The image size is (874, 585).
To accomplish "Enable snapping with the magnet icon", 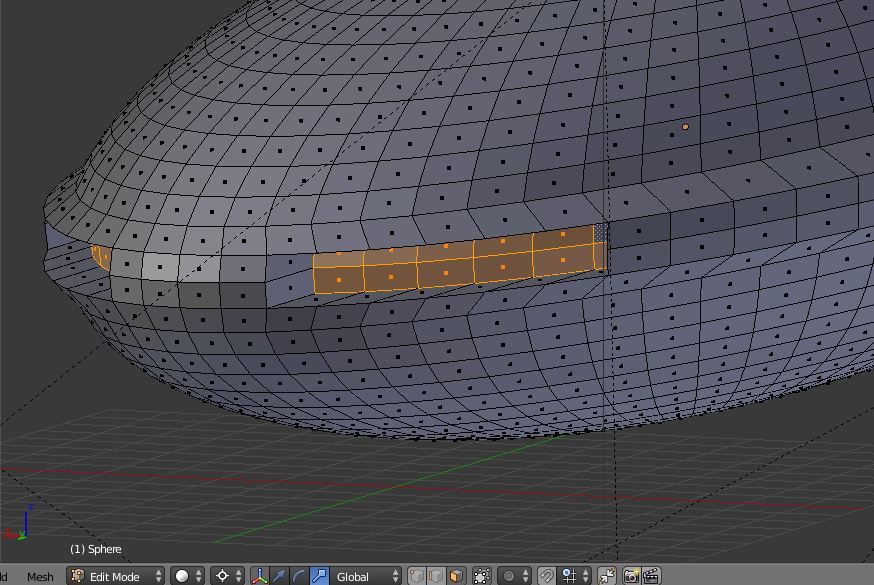I will click(546, 576).
